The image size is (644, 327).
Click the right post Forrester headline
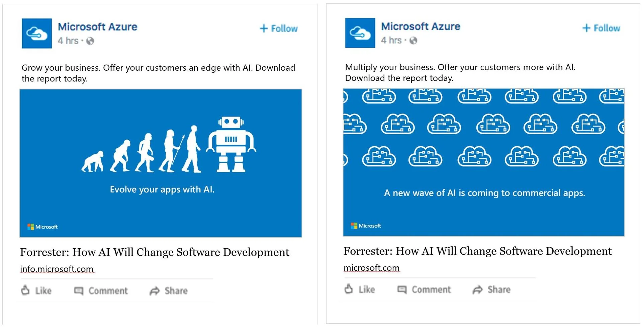(x=478, y=251)
